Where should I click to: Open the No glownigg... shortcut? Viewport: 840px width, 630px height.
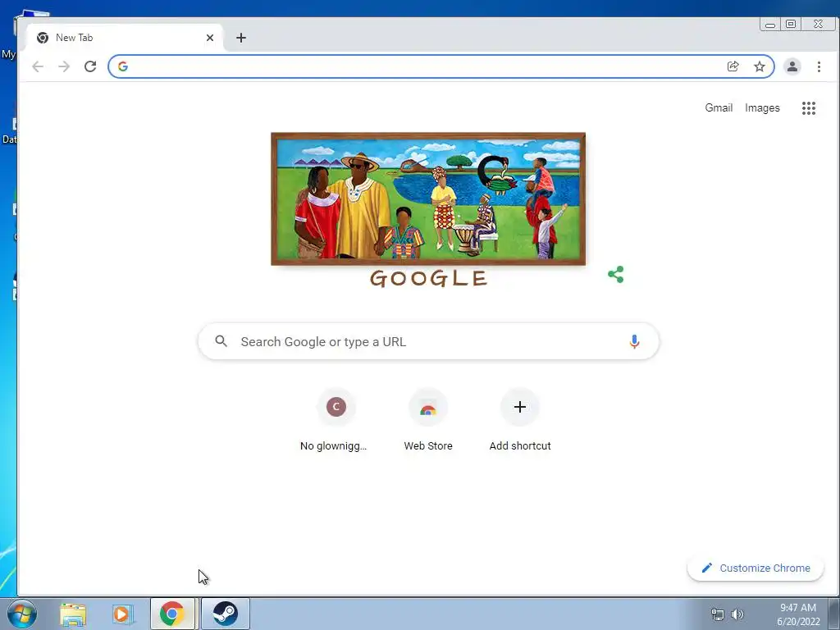[336, 421]
